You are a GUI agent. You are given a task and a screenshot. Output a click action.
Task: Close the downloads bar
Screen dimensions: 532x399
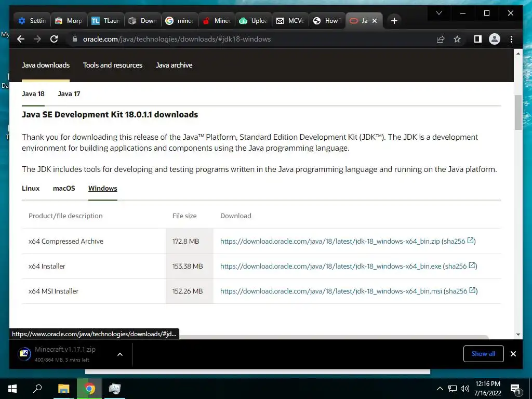(x=513, y=354)
